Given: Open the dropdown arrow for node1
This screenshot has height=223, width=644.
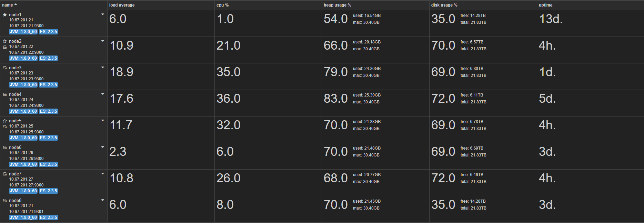Looking at the screenshot, I should (103, 14).
